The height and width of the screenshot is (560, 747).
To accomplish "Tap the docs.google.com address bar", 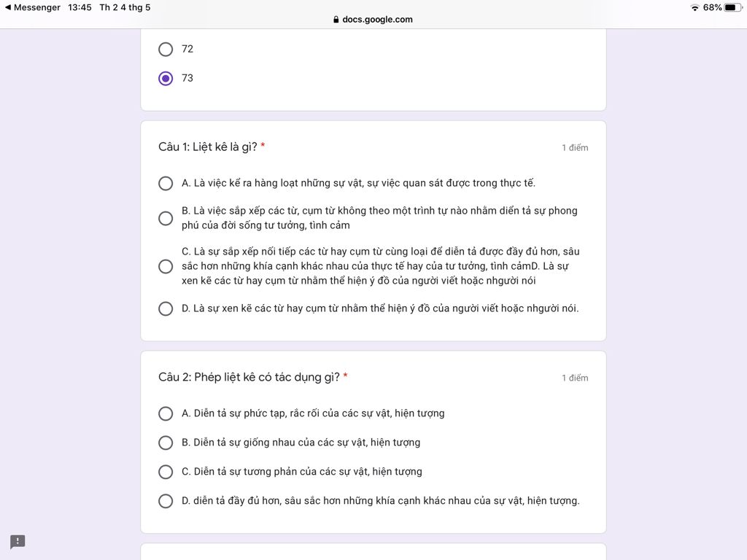I will pos(376,20).
